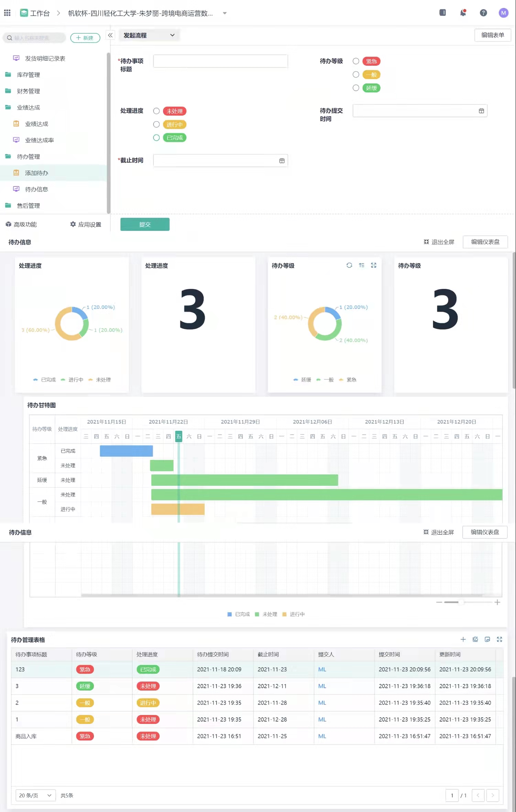Expand the project name dropdown arrow
The width and height of the screenshot is (516, 812).
pos(225,13)
